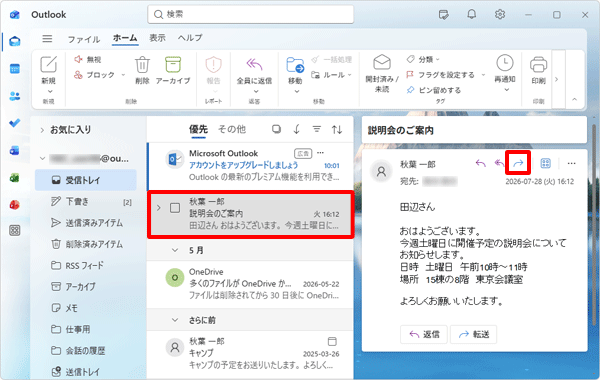Delete the message with 削除
600x380 pixels.
tap(142, 70)
